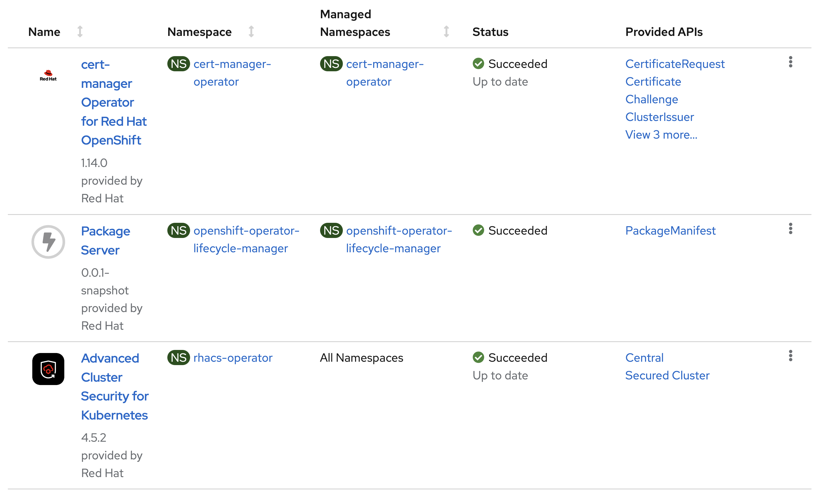
Task: Open cert-manager-operator link under Managed Namespaces
Action: pos(384,72)
